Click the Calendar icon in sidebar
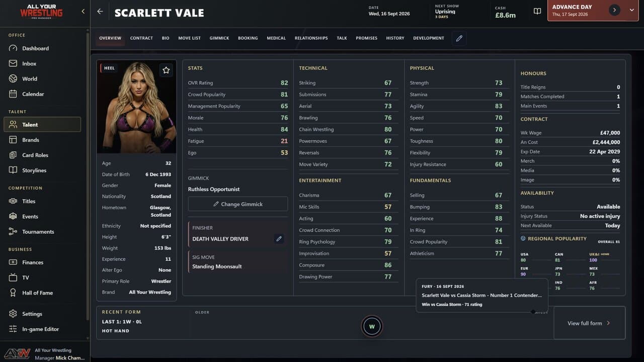Image resolution: width=644 pixels, height=362 pixels. (x=13, y=94)
